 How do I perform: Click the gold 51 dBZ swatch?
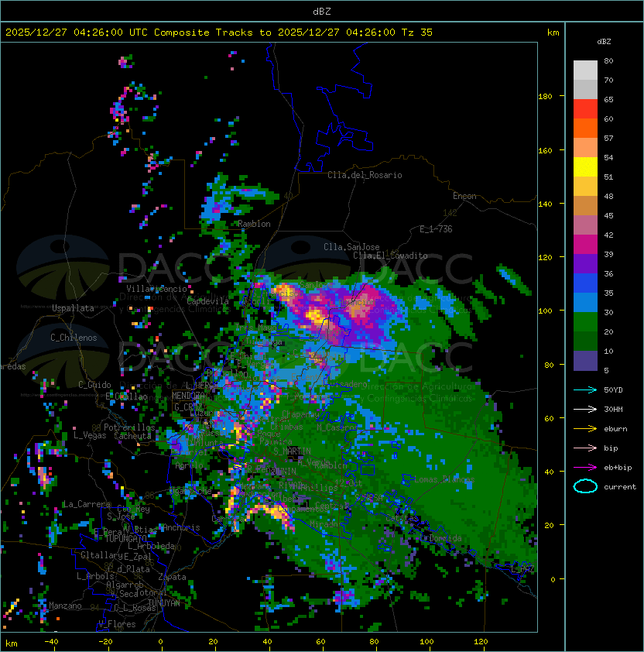coord(585,187)
